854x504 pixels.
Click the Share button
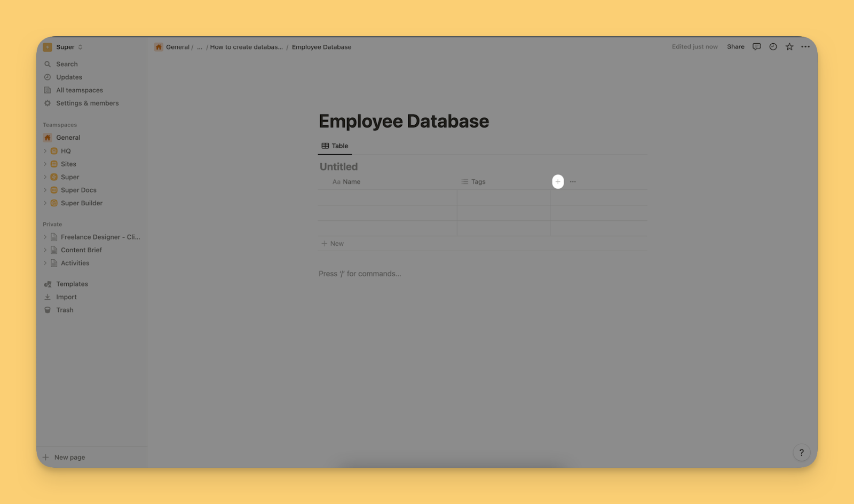tap(736, 47)
